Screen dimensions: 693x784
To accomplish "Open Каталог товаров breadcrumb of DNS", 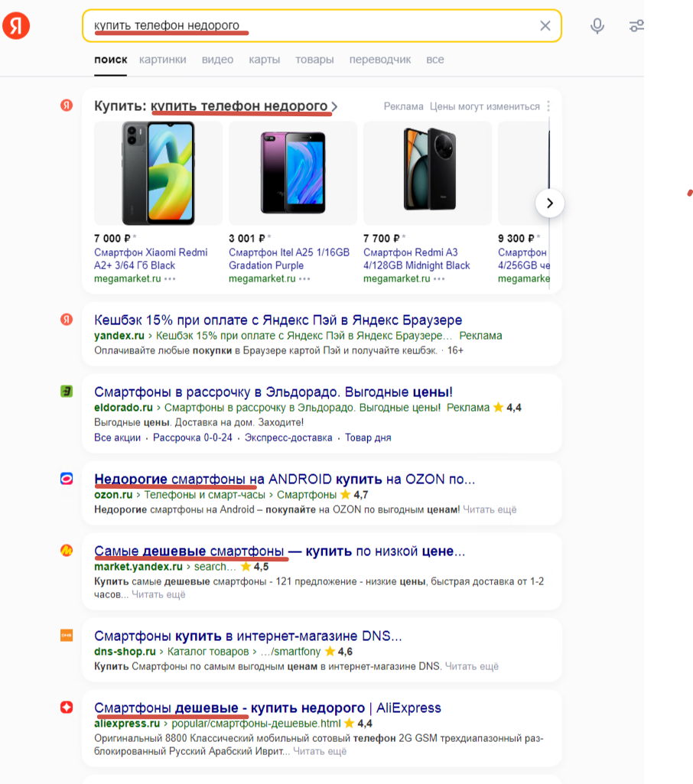I will point(208,652).
